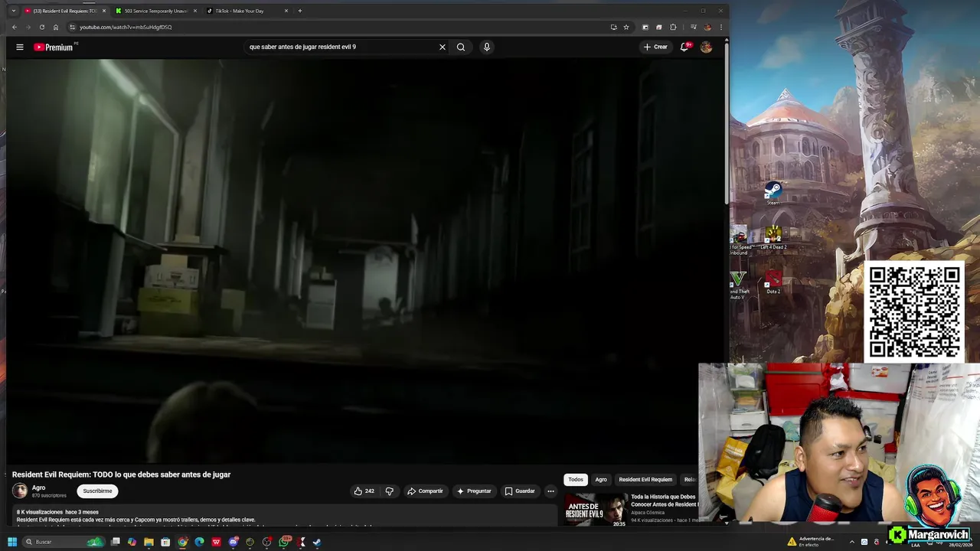Open File Explorer from the taskbar
The width and height of the screenshot is (980, 551).
[x=149, y=542]
